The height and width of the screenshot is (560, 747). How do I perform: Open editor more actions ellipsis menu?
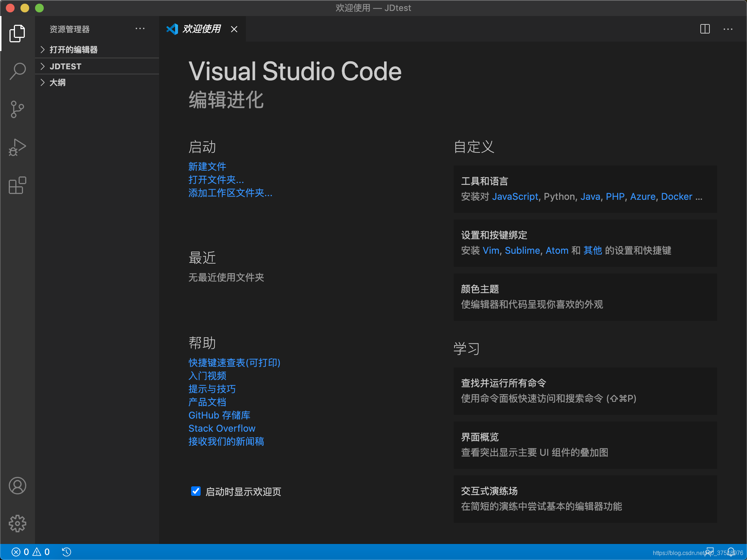coord(728,29)
